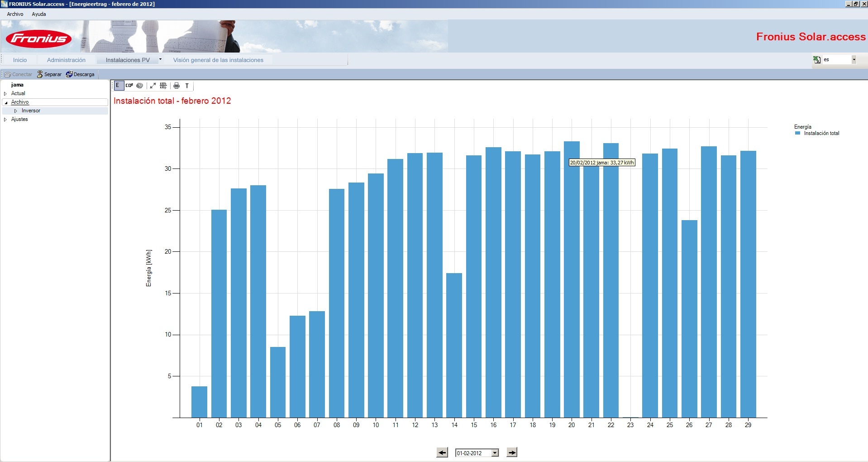Select the Energy (E) chart view

click(x=118, y=85)
